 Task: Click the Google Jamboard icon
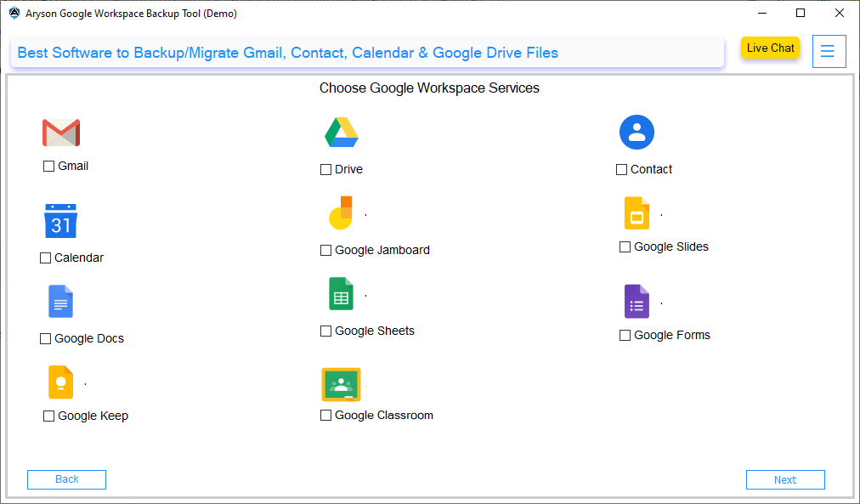pyautogui.click(x=341, y=212)
